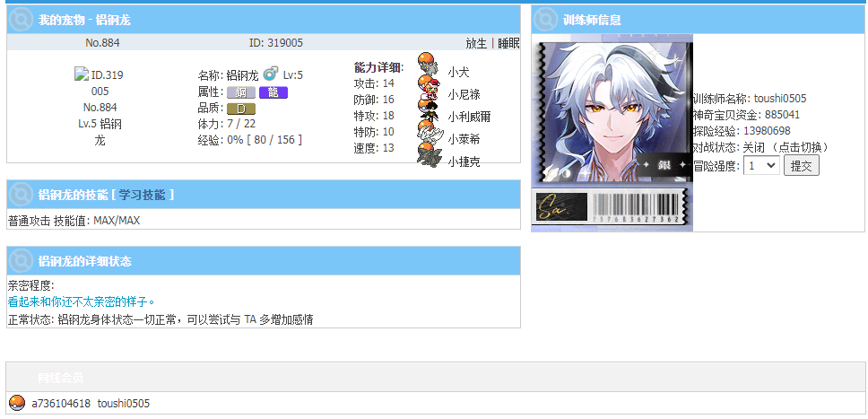Click the trainer avatar card image
This screenshot has height=419, width=868.
click(x=612, y=133)
